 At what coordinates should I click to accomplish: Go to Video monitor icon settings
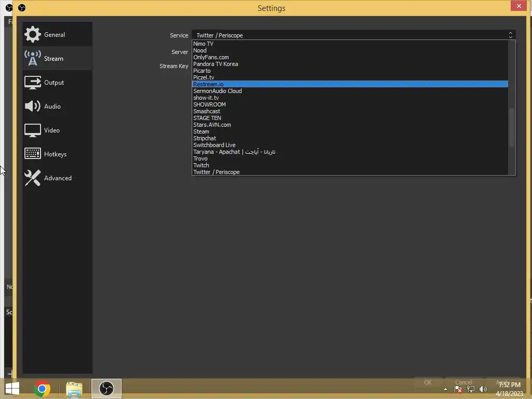(33, 130)
